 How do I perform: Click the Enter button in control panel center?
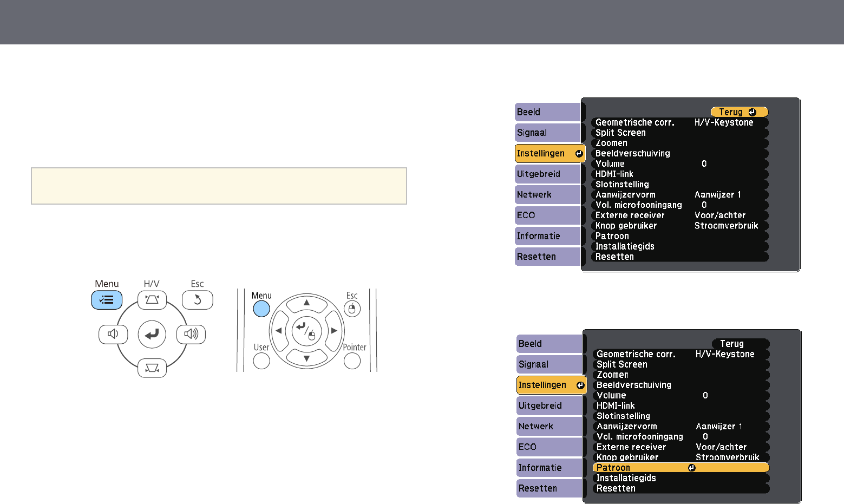(x=152, y=334)
